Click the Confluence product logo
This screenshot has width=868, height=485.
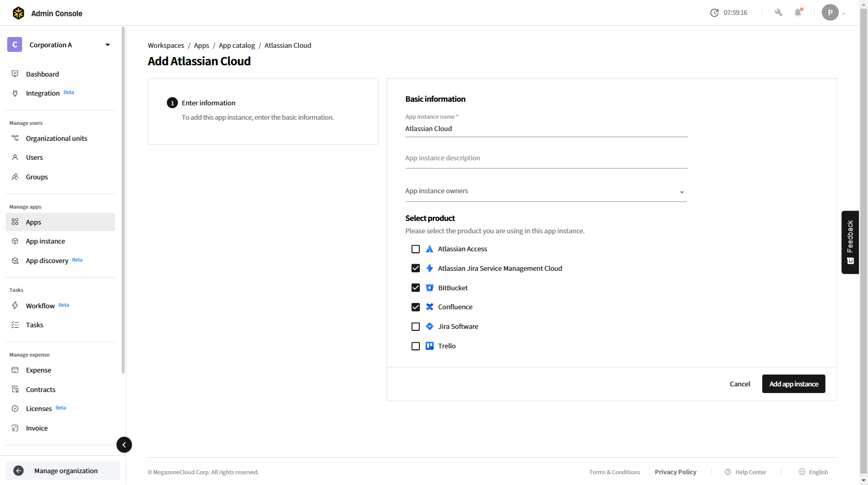coord(430,307)
